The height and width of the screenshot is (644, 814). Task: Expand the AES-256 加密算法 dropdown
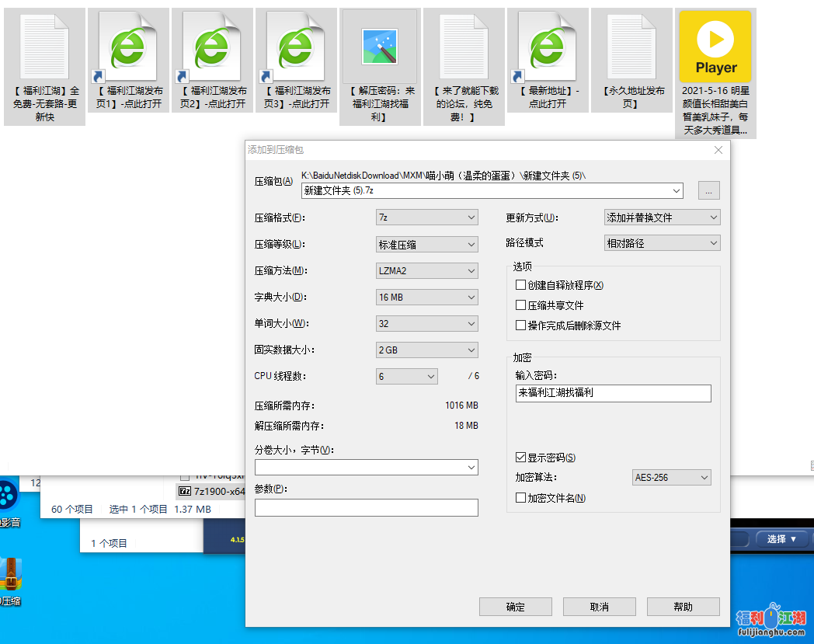pyautogui.click(x=672, y=478)
